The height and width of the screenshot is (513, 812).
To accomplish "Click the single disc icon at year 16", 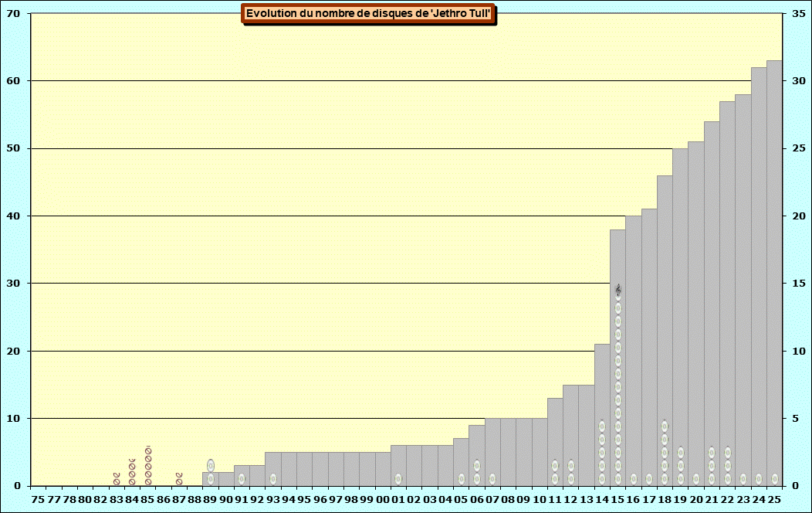I will 634,479.
